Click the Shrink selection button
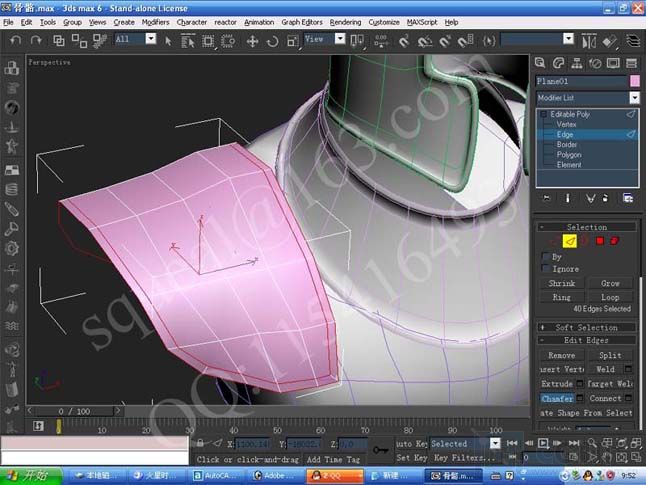The width and height of the screenshot is (646, 485). (562, 283)
